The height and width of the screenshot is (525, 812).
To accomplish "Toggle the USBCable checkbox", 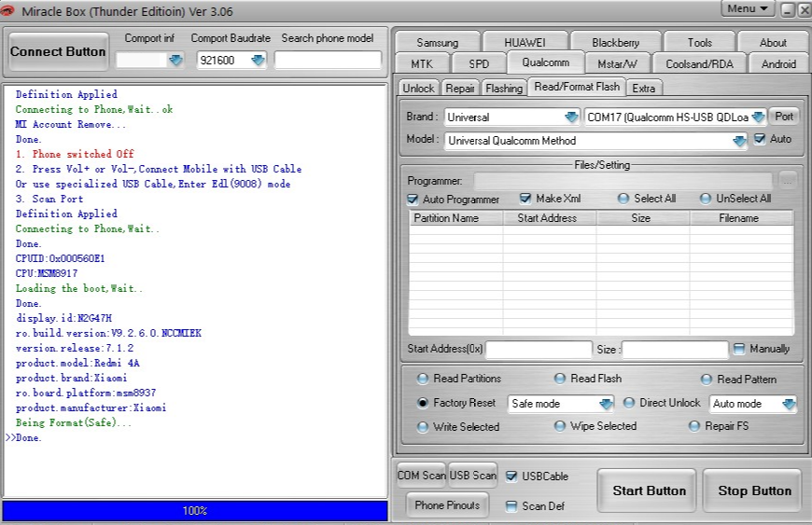I will click(x=511, y=477).
